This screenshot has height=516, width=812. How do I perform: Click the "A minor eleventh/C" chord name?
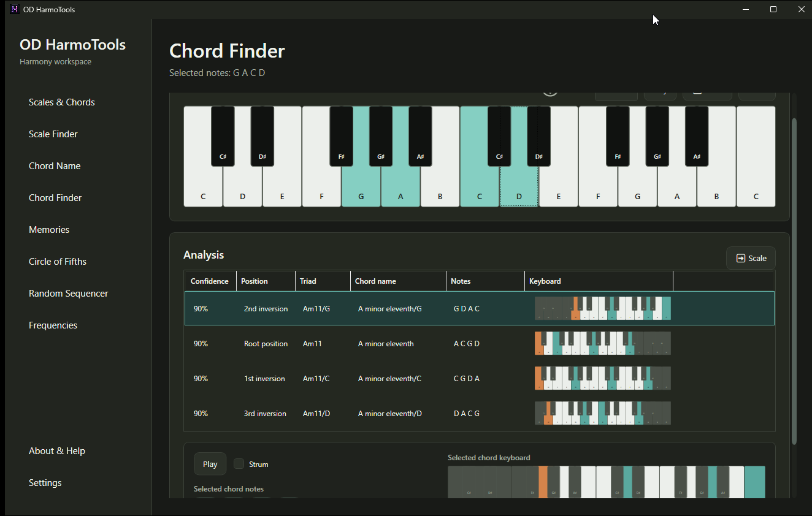[x=389, y=379]
